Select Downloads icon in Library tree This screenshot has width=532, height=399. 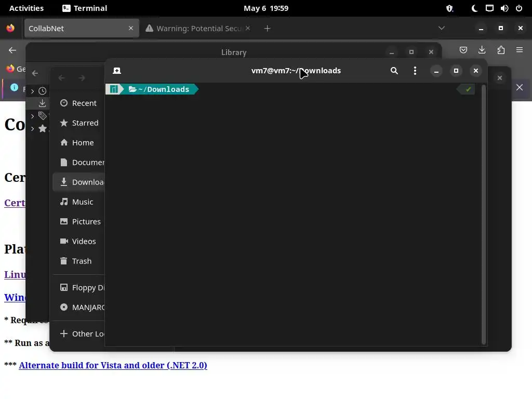tap(42, 103)
